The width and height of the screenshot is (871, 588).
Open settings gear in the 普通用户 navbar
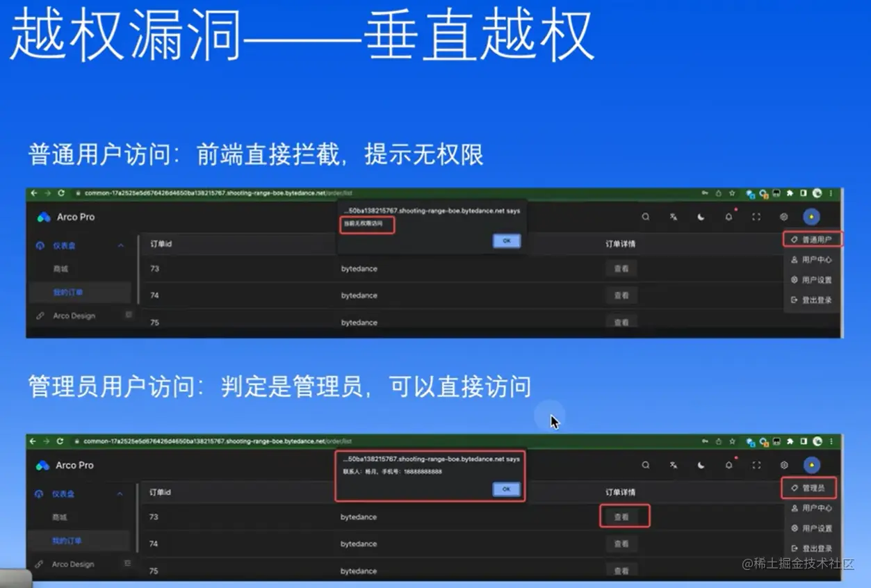coord(784,217)
